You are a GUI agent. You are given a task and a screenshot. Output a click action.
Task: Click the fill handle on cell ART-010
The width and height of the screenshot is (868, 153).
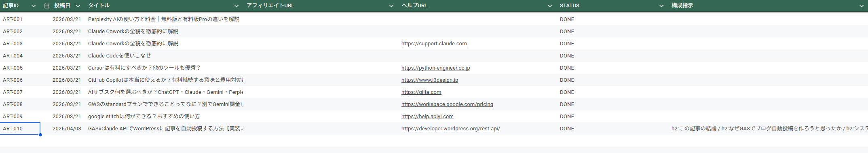tap(40, 135)
